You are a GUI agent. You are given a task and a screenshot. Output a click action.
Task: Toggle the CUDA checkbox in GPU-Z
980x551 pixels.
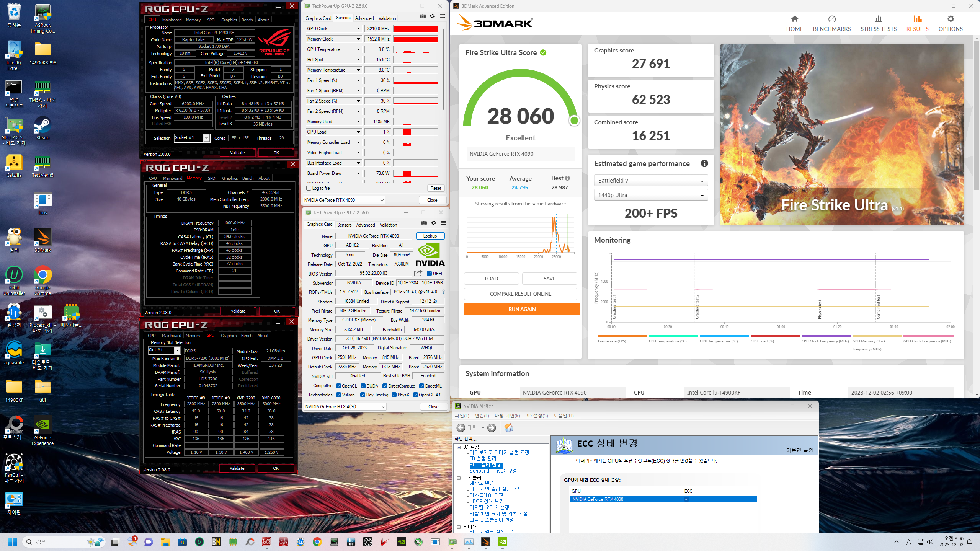(363, 386)
